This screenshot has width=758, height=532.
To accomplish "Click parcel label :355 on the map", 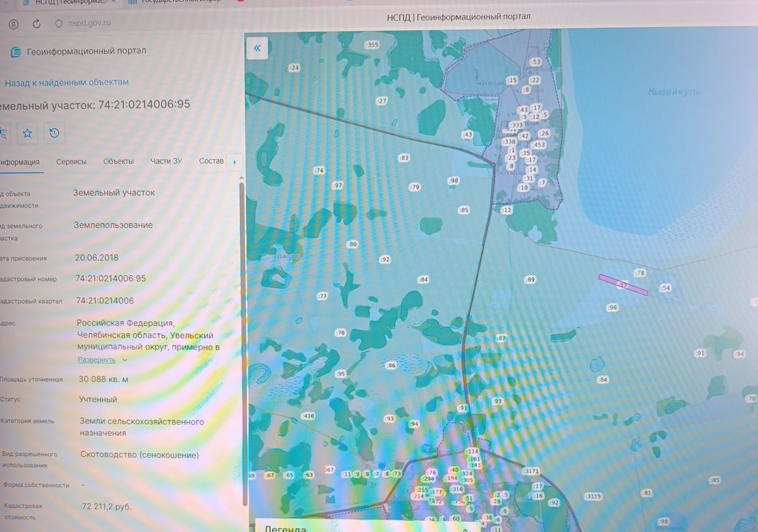I will point(371,45).
